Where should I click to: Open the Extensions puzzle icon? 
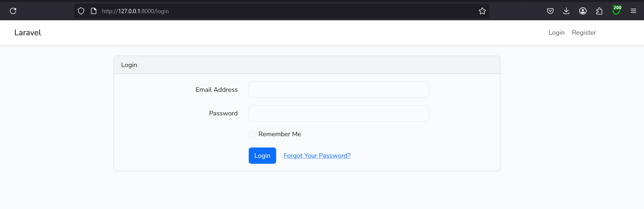click(x=599, y=11)
